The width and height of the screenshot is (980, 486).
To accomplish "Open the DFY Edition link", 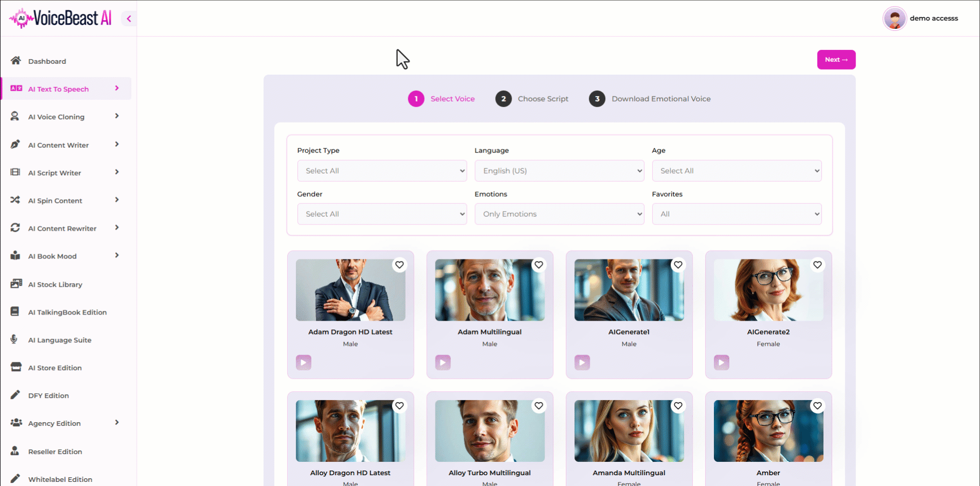I will pyautogui.click(x=48, y=395).
